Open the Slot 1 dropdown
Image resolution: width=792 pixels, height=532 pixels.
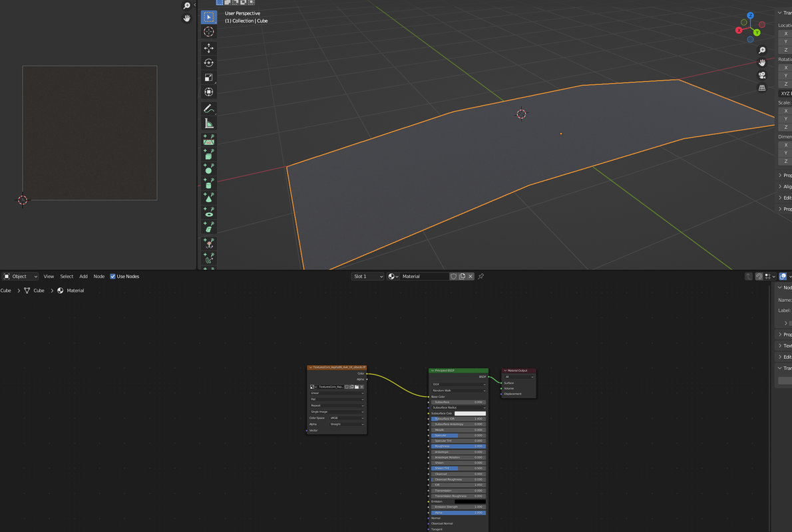click(x=367, y=276)
